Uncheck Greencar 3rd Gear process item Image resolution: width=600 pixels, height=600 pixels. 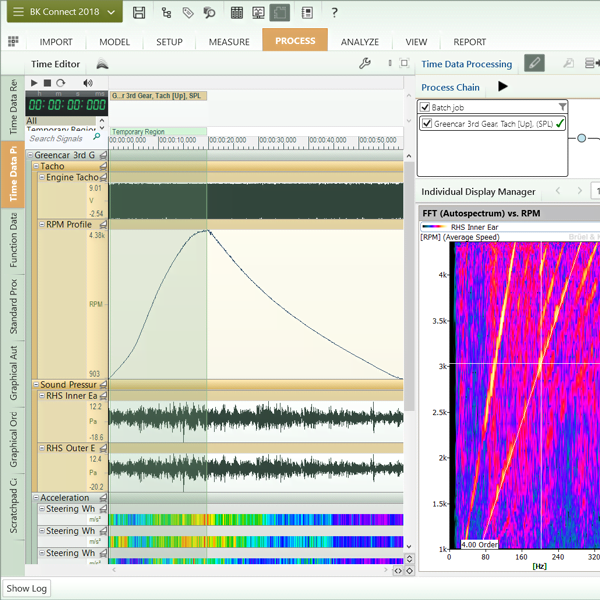pos(426,124)
